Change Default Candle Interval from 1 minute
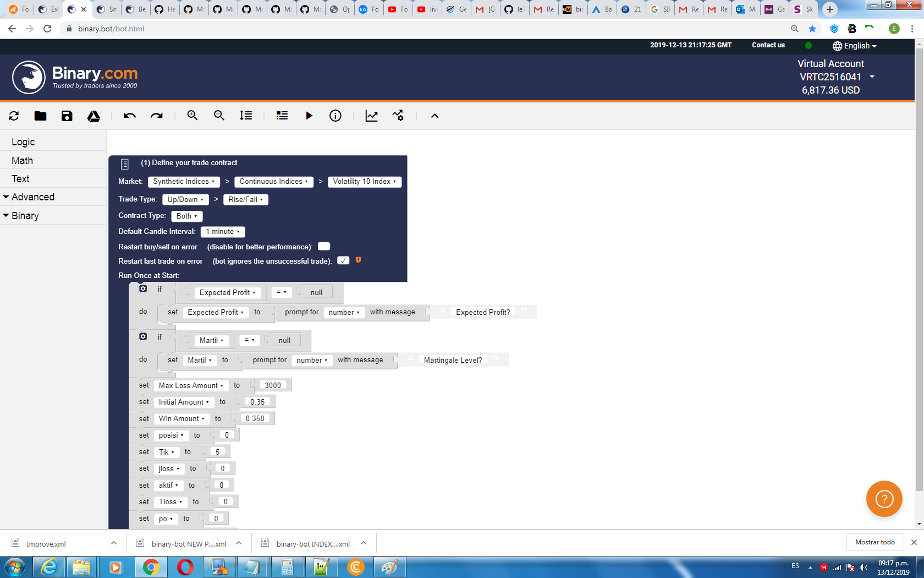 click(222, 231)
